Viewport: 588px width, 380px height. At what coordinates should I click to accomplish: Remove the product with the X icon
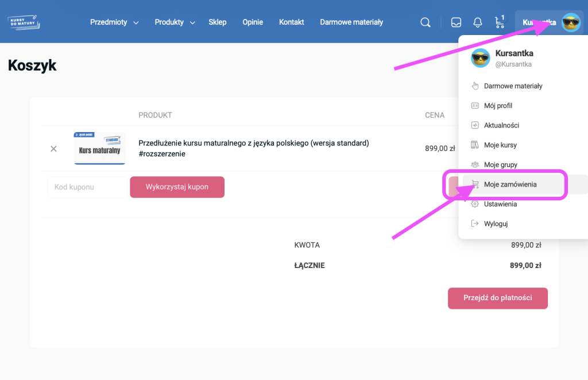click(53, 149)
